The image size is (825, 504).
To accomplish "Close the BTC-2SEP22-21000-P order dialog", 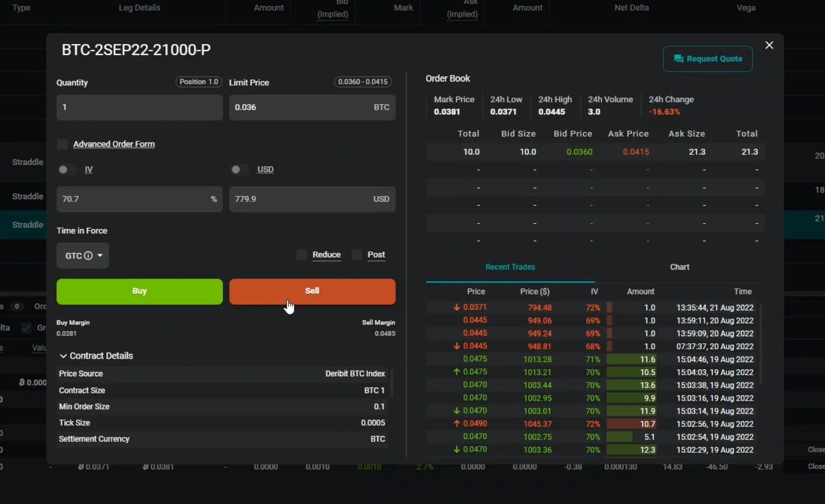I will coord(769,45).
